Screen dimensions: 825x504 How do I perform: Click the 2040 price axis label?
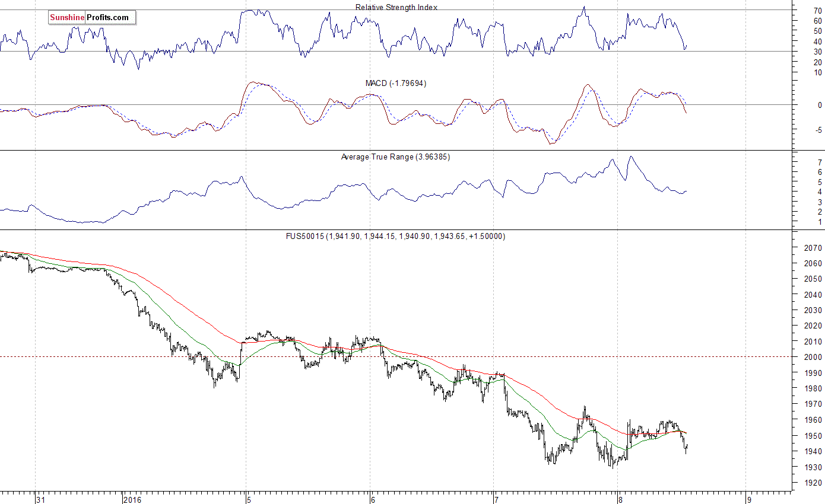(x=813, y=295)
